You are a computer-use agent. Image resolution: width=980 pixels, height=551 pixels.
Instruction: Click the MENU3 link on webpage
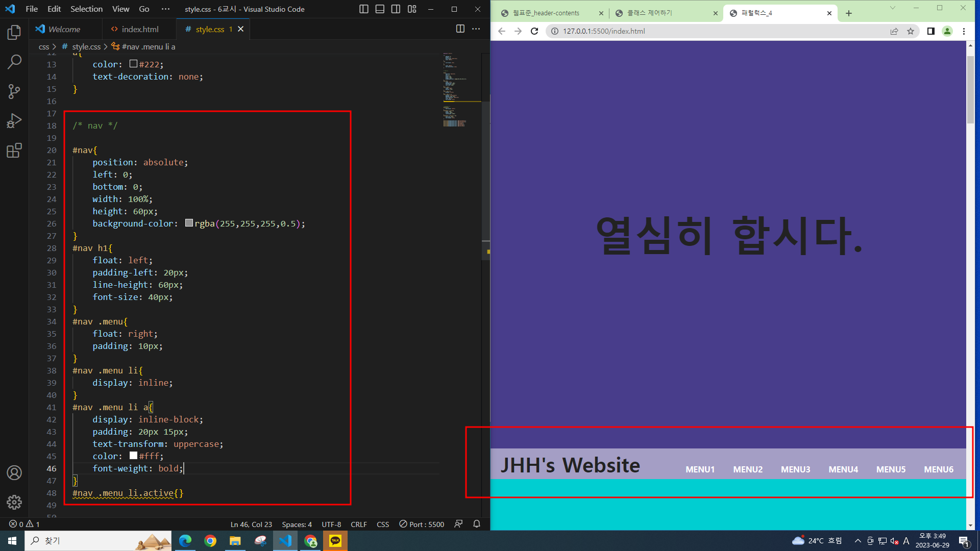point(795,469)
